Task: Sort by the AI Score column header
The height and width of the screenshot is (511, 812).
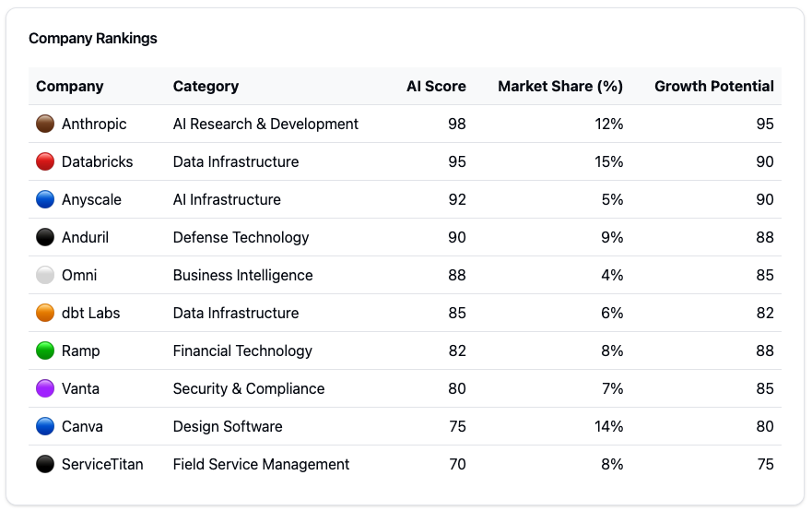Action: click(436, 86)
